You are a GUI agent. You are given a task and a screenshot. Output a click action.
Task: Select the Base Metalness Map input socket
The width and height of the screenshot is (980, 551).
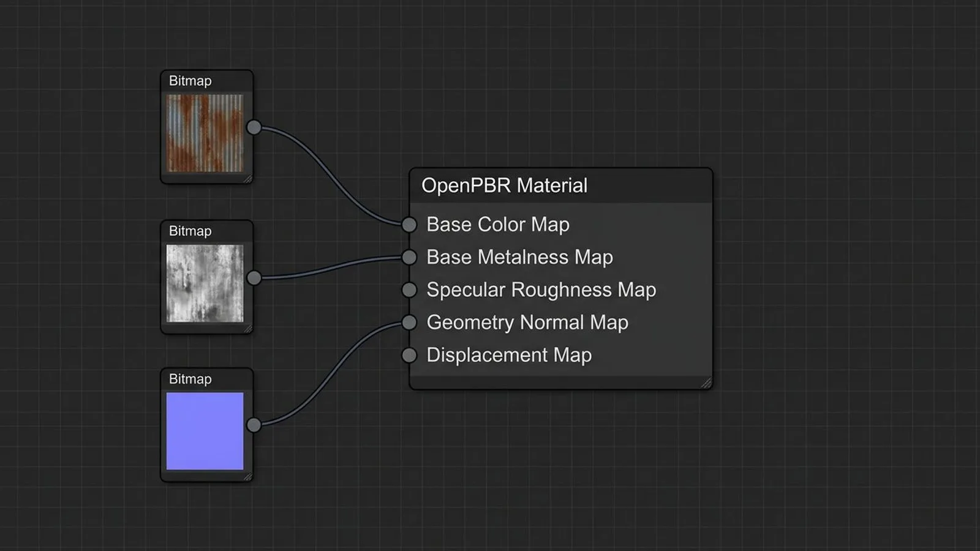click(409, 257)
